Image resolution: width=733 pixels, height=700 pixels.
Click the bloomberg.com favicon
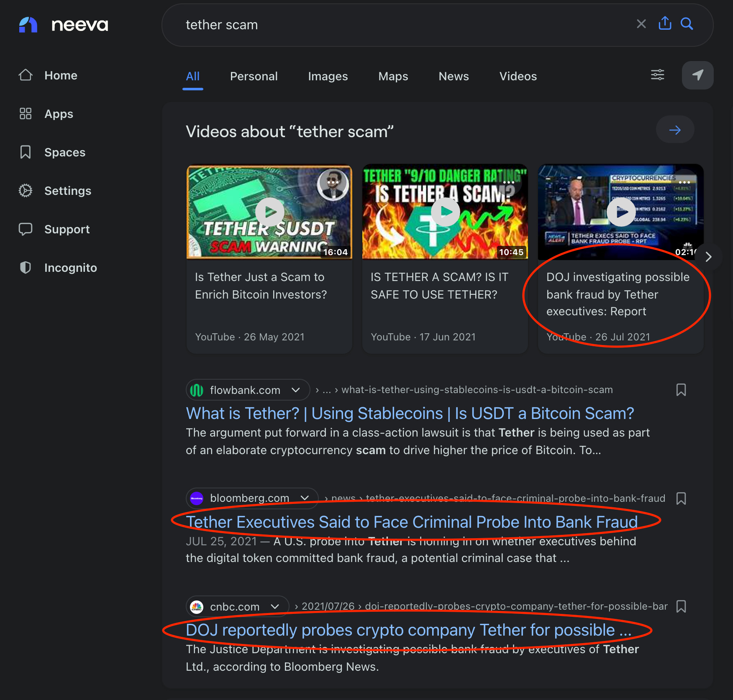pyautogui.click(x=197, y=498)
